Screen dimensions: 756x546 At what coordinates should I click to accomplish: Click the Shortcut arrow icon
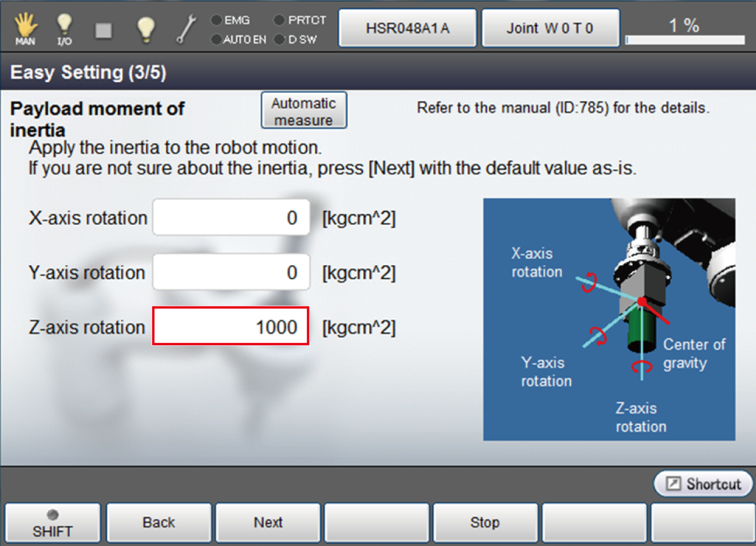click(x=673, y=483)
